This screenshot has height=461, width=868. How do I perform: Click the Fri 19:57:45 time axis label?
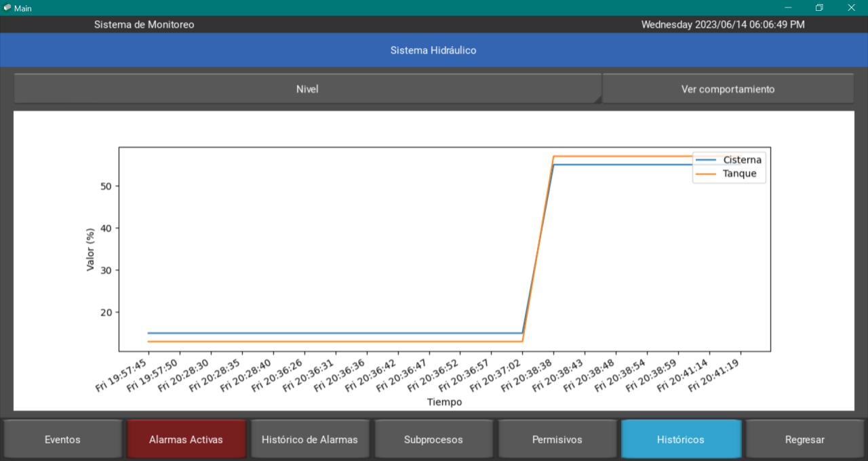(122, 376)
